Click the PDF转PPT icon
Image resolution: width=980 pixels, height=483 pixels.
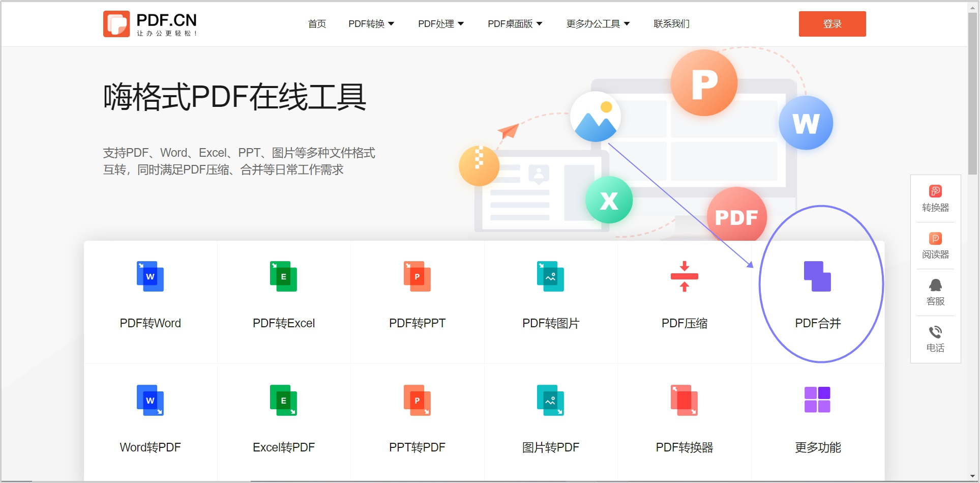[417, 276]
